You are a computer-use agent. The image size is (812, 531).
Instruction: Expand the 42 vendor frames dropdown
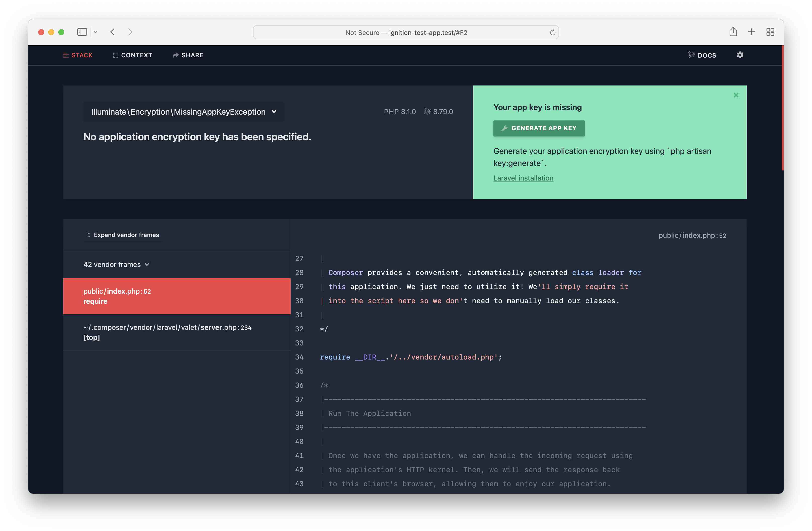[x=117, y=264]
